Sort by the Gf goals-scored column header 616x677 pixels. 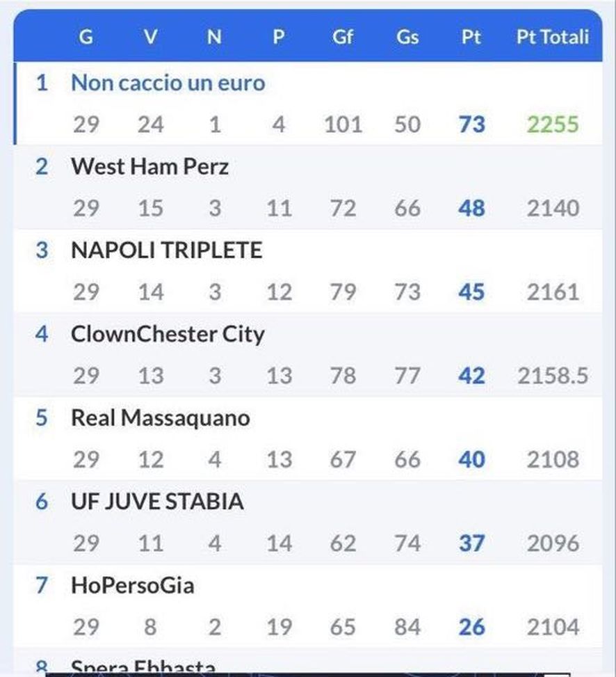tap(342, 38)
